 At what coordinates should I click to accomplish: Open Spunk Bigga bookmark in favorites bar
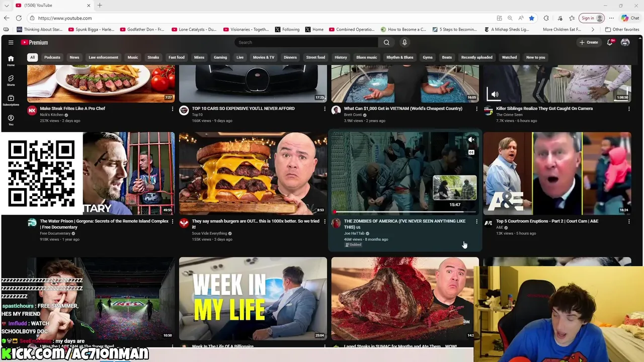[91, 30]
